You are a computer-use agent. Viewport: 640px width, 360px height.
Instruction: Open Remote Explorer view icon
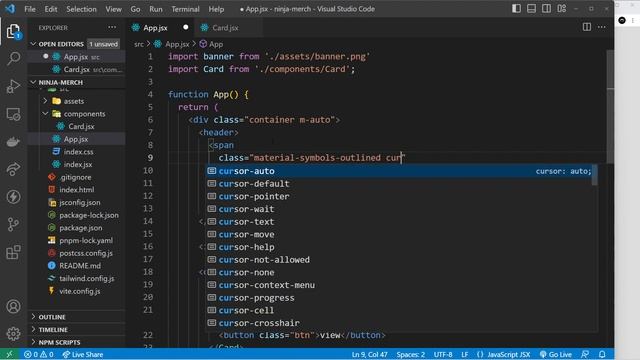[13, 114]
